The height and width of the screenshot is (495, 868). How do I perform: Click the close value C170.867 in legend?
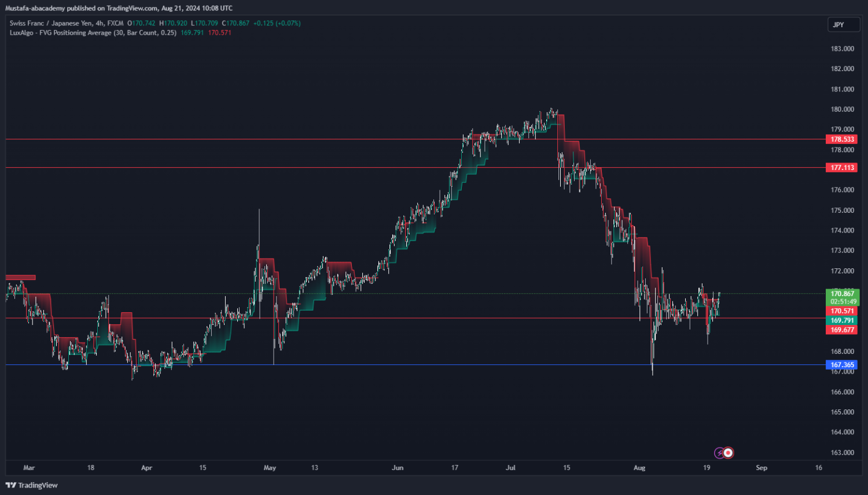point(236,23)
